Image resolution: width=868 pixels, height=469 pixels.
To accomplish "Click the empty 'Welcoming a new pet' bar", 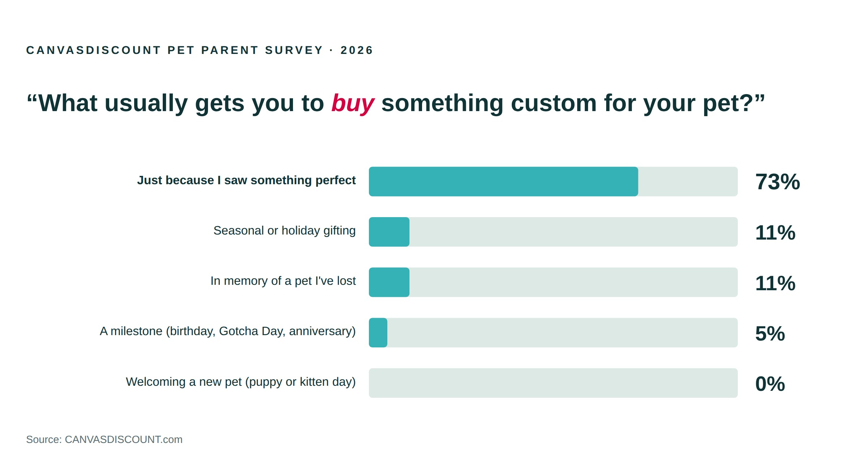I will [x=553, y=383].
